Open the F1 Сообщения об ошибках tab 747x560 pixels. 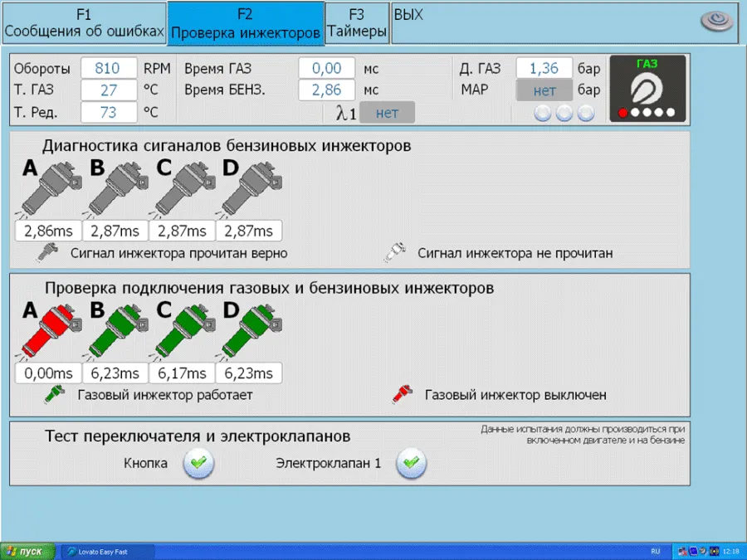(x=85, y=23)
